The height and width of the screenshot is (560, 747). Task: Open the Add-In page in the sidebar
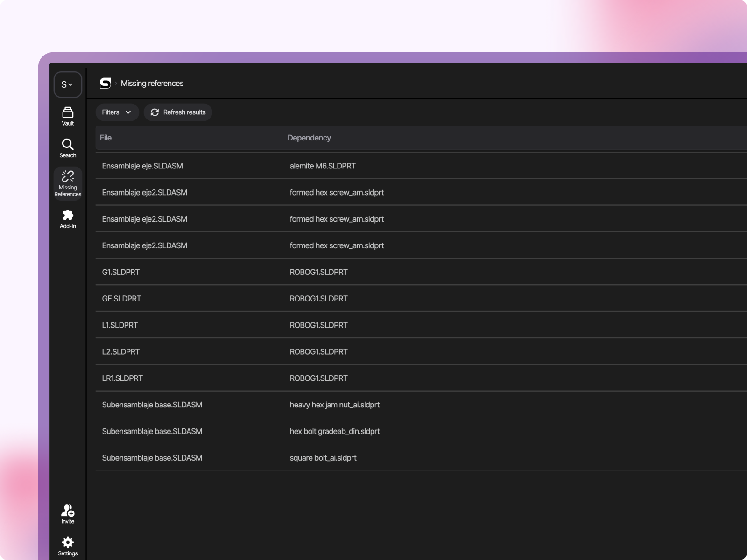tap(68, 219)
